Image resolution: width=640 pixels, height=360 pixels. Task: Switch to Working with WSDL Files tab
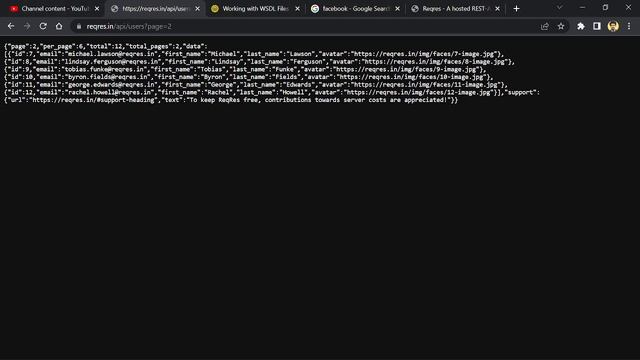coord(255,9)
